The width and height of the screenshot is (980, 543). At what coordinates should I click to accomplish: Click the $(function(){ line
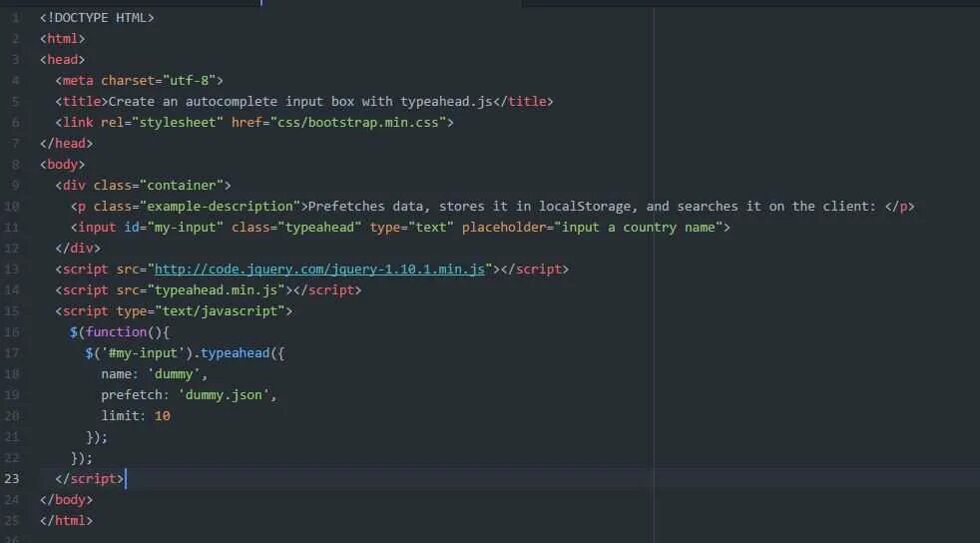tap(120, 332)
